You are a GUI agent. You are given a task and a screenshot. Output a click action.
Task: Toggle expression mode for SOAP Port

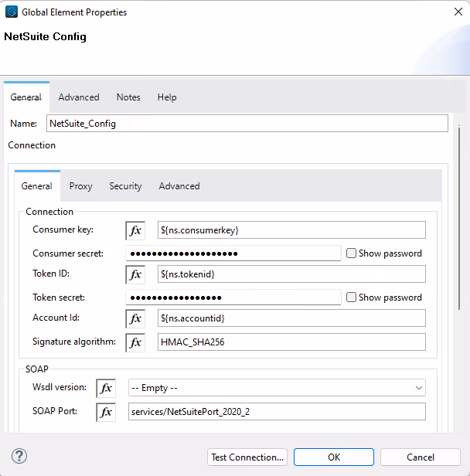[106, 412]
